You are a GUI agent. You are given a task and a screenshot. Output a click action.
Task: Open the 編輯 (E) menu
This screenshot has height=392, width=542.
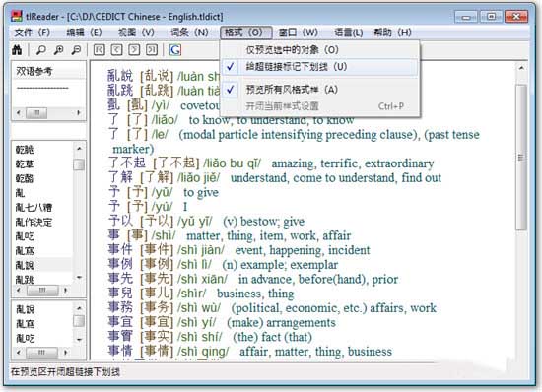click(x=84, y=33)
